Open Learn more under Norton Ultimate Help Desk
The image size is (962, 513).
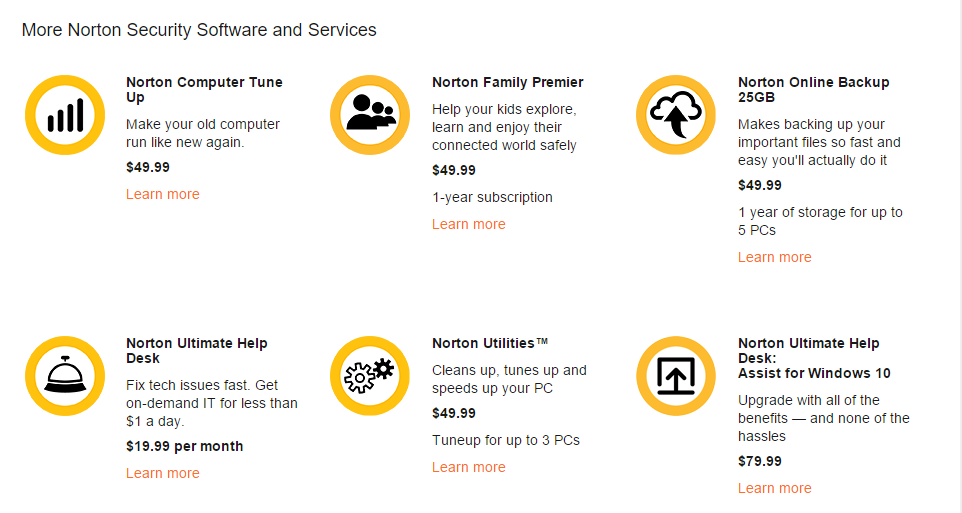click(163, 473)
